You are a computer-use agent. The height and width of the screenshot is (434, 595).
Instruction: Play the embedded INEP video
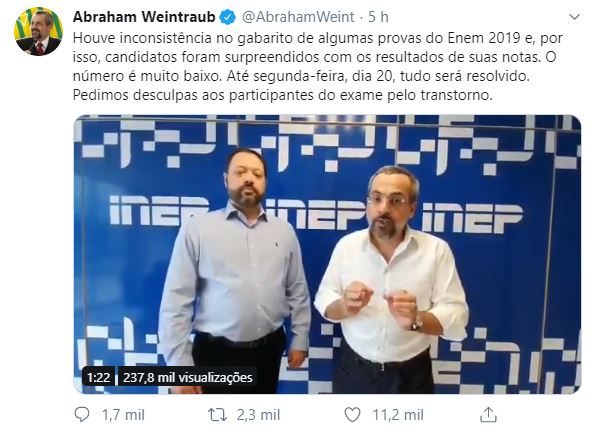pos(327,254)
